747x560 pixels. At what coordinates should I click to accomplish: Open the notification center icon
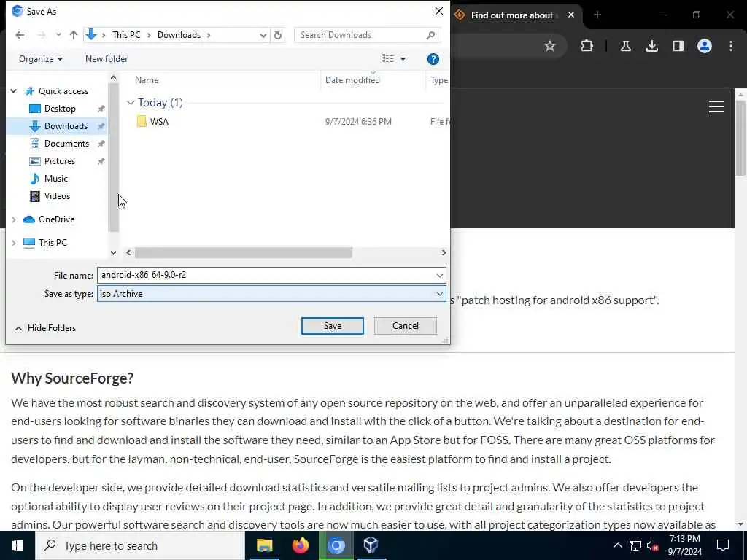point(723,545)
